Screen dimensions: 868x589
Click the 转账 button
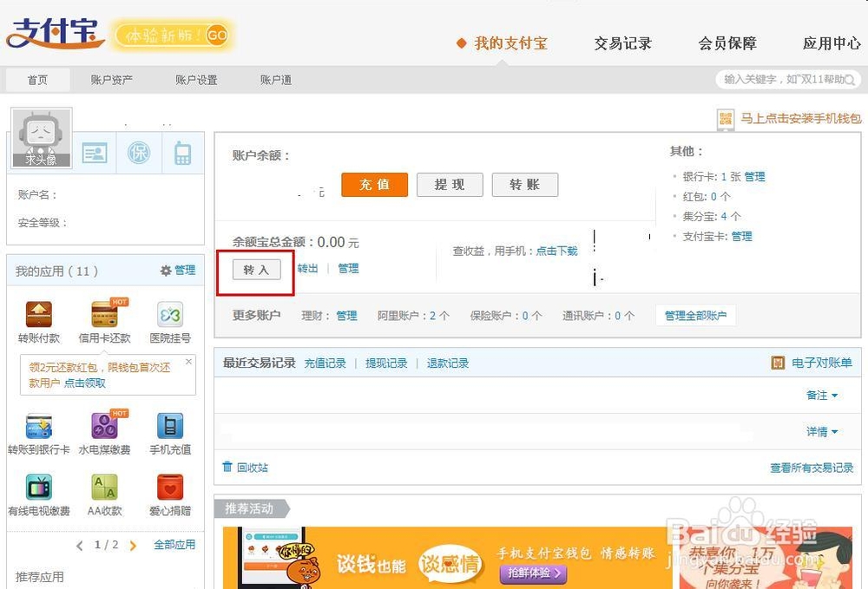525,185
